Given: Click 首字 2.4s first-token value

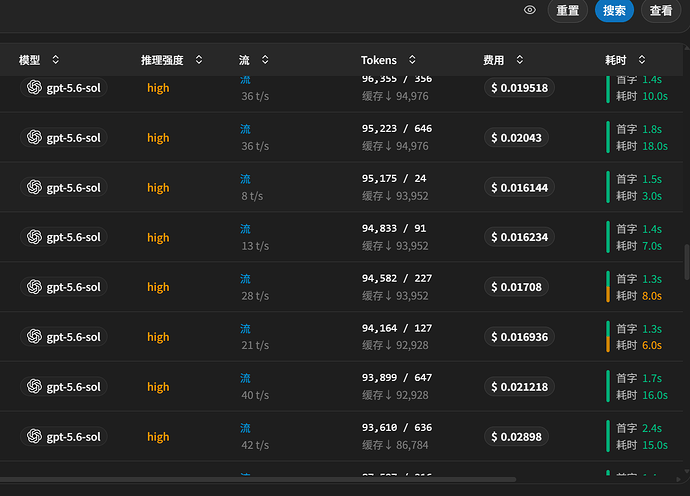Looking at the screenshot, I should (652, 428).
